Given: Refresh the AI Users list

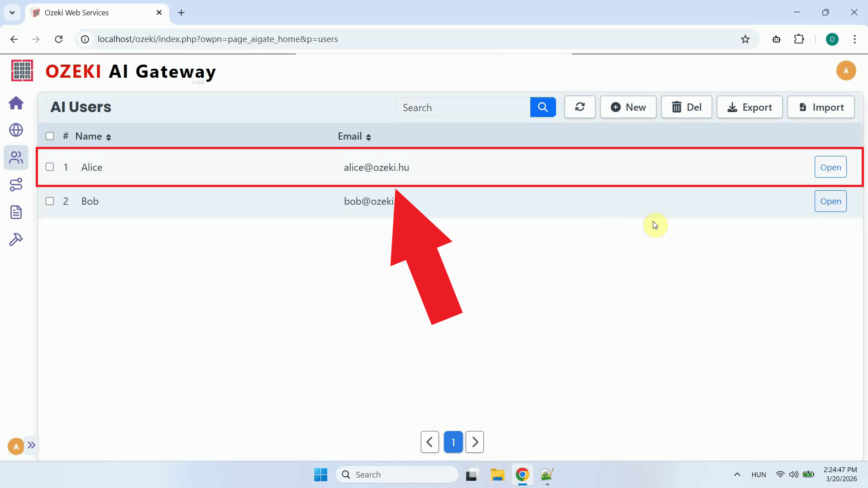Looking at the screenshot, I should click(x=580, y=107).
